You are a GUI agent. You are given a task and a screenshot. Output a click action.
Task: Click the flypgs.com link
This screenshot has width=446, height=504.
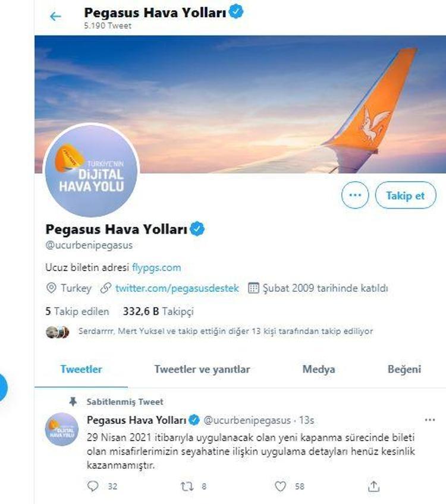156,267
